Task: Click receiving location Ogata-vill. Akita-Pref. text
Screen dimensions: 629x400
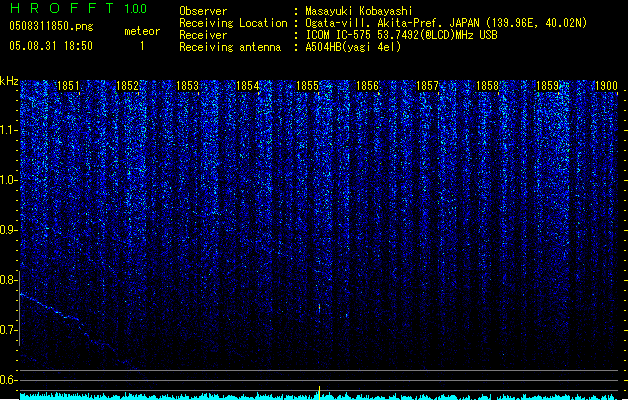Action: pyautogui.click(x=446, y=23)
